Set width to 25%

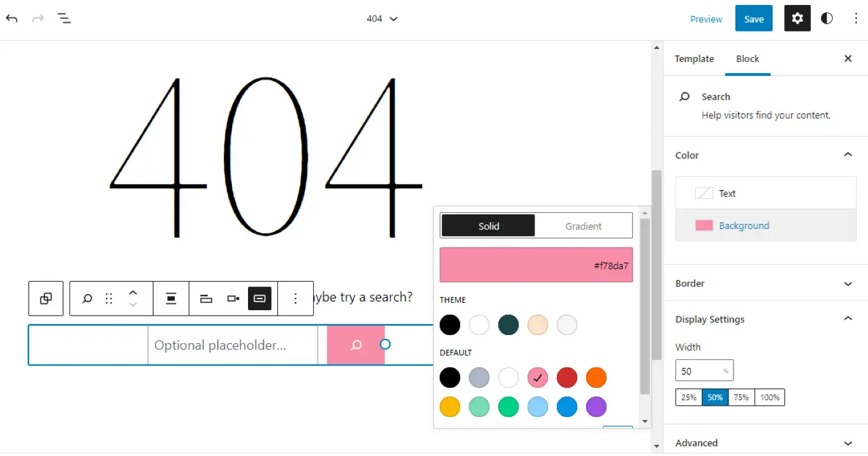tap(689, 397)
